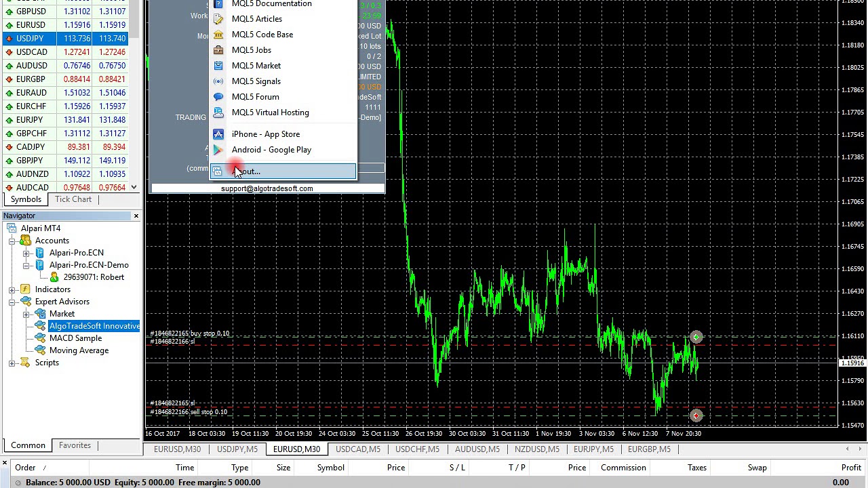This screenshot has width=868, height=488.
Task: Select the GBPUSD row in Market Watch
Action: 66,12
